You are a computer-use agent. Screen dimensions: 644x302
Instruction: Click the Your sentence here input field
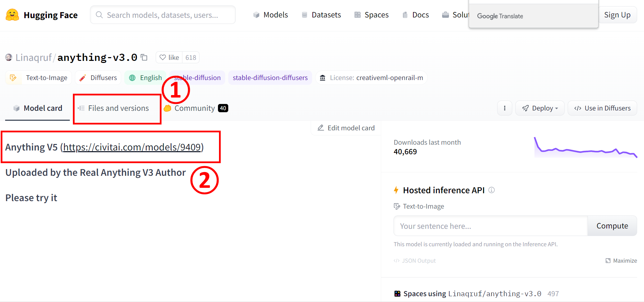click(490, 226)
